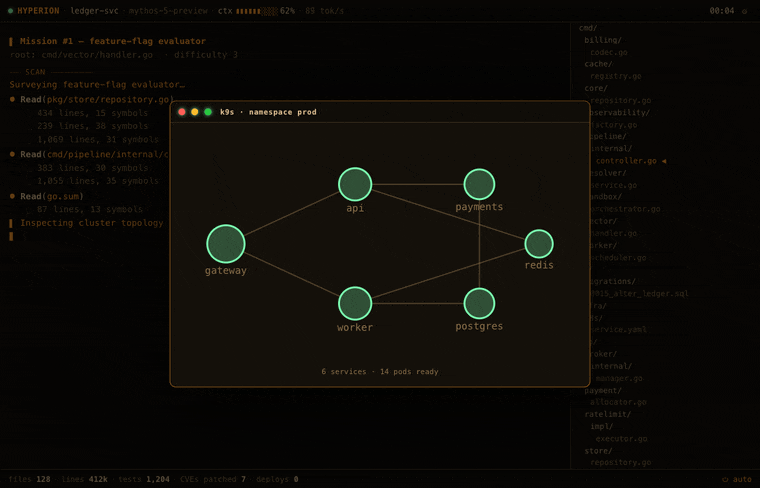Collapse the payment/ folder
The image size is (760, 488).
coord(603,390)
